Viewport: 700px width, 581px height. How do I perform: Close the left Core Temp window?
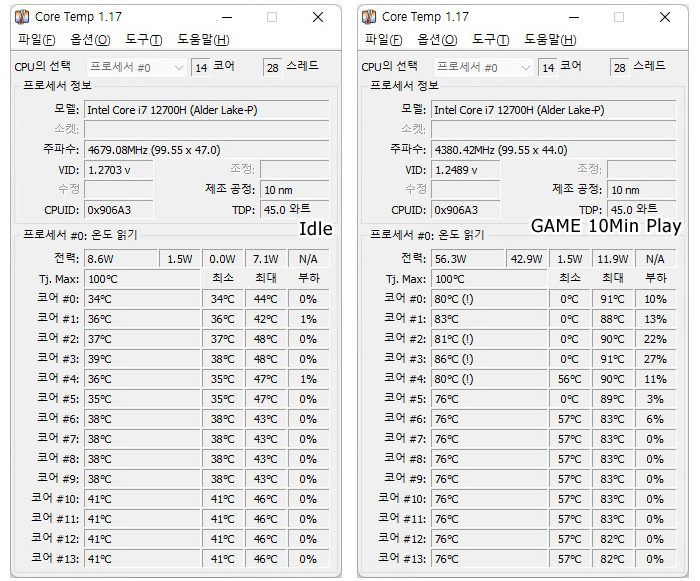coord(318,17)
